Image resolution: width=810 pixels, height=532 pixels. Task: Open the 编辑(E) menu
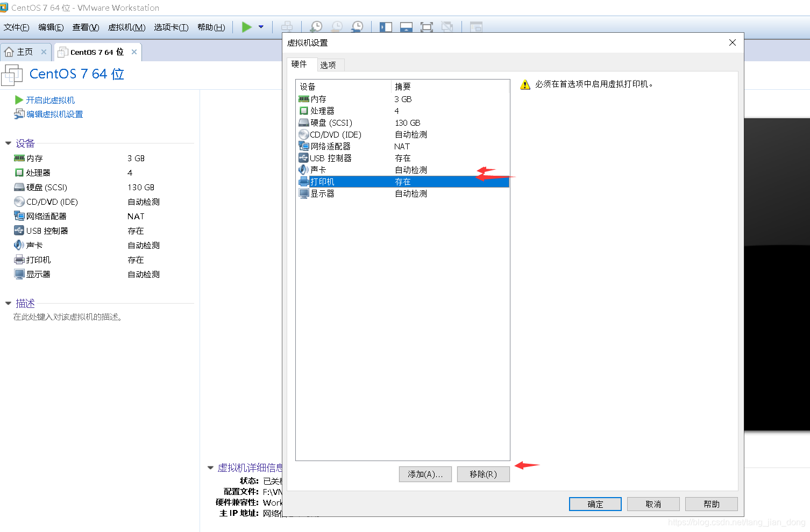pyautogui.click(x=51, y=27)
